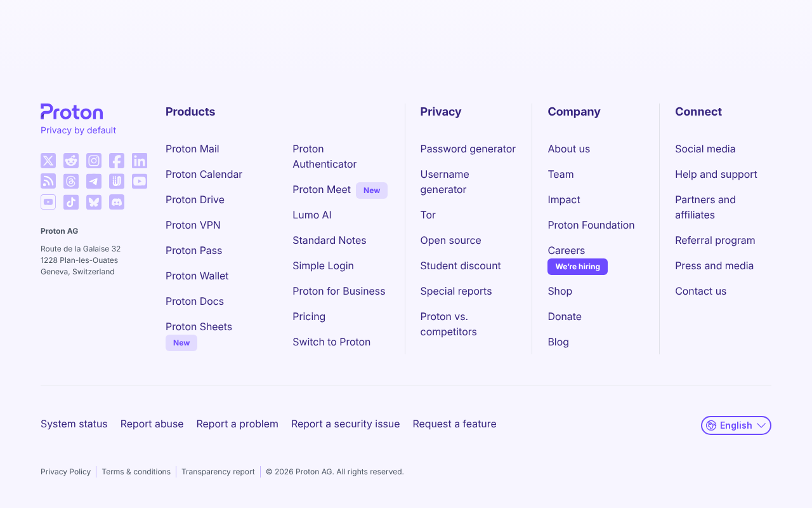View the Privacy Policy
This screenshot has height=508, width=812.
66,472
